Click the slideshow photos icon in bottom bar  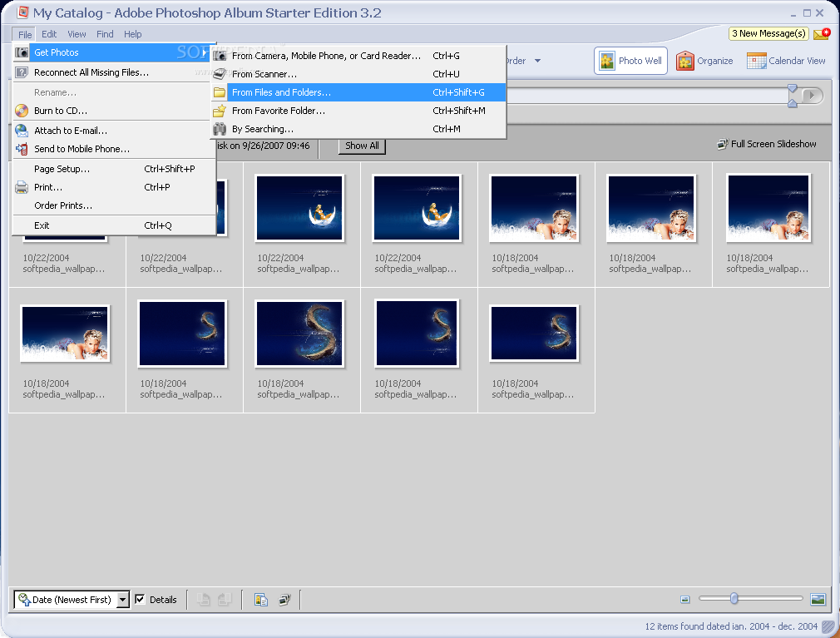pyautogui.click(x=284, y=600)
